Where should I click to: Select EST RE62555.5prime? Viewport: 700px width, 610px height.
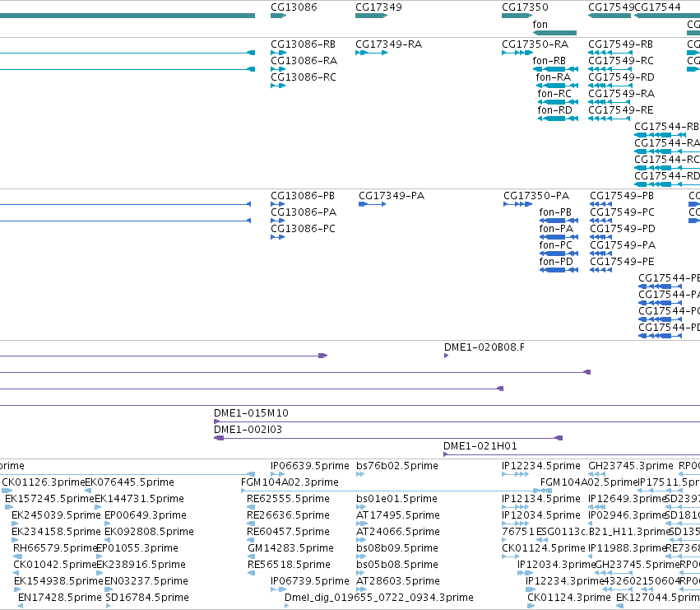pyautogui.click(x=289, y=499)
